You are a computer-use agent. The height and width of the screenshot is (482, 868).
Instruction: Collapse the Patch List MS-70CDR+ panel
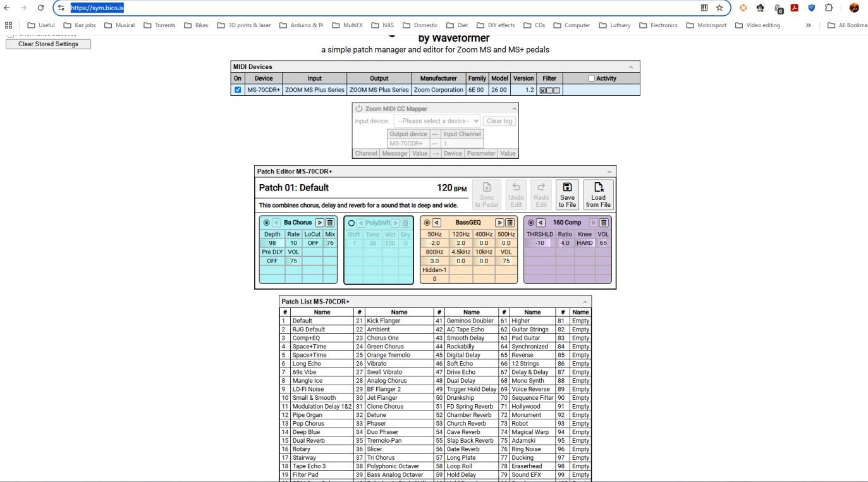(585, 302)
